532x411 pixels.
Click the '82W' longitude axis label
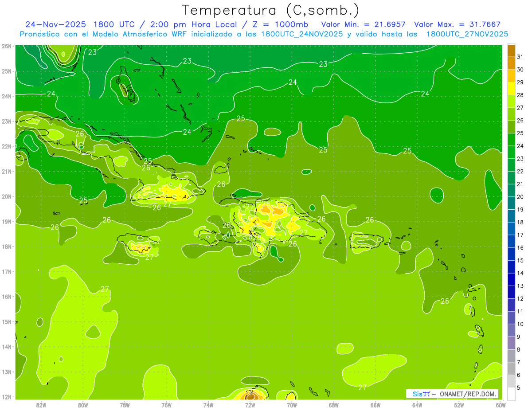pos(41,405)
